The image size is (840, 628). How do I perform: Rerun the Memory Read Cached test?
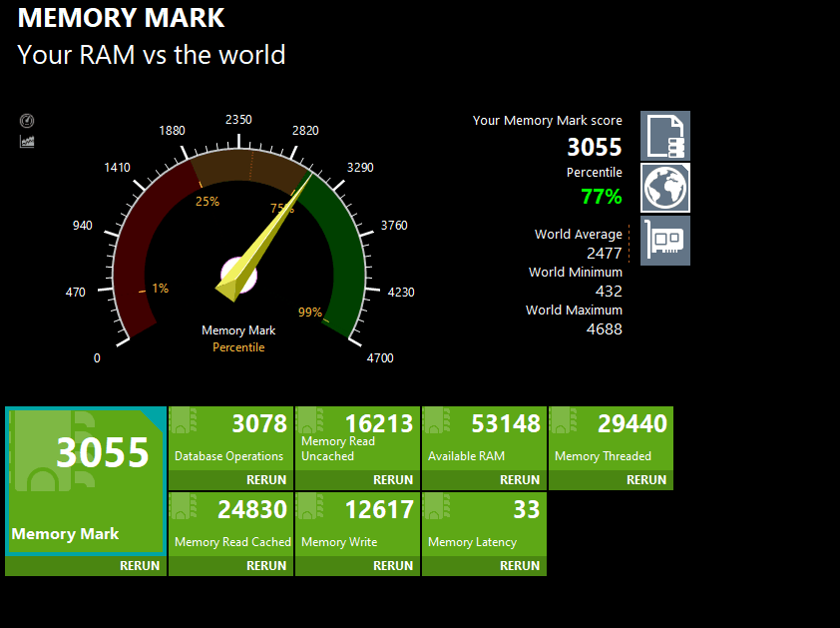(265, 566)
